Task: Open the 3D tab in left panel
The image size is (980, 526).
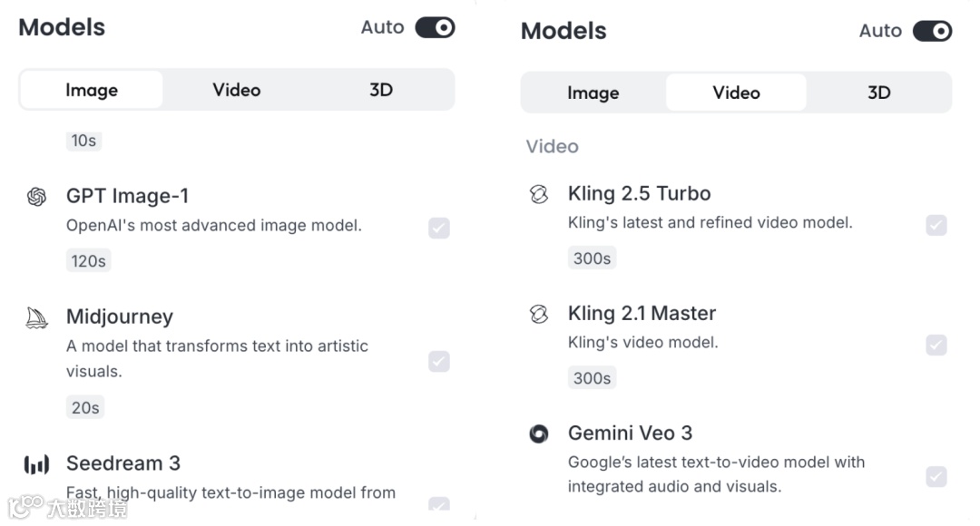Action: coord(381,90)
